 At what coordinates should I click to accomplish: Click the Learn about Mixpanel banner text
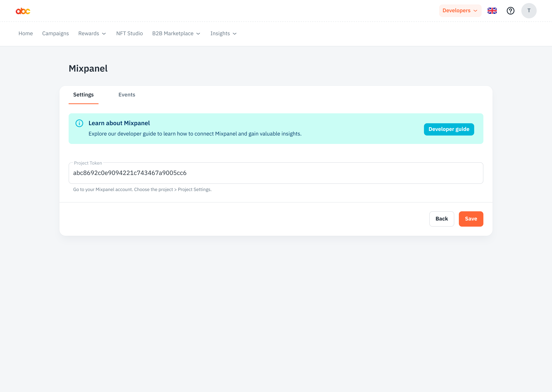tap(119, 123)
